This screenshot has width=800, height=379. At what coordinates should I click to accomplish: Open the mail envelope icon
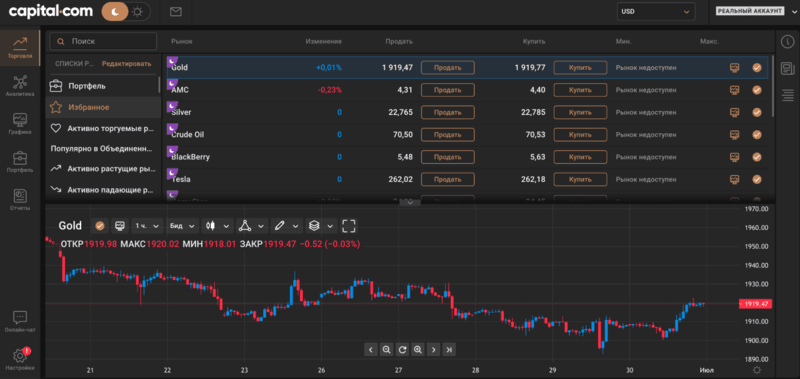pos(176,12)
